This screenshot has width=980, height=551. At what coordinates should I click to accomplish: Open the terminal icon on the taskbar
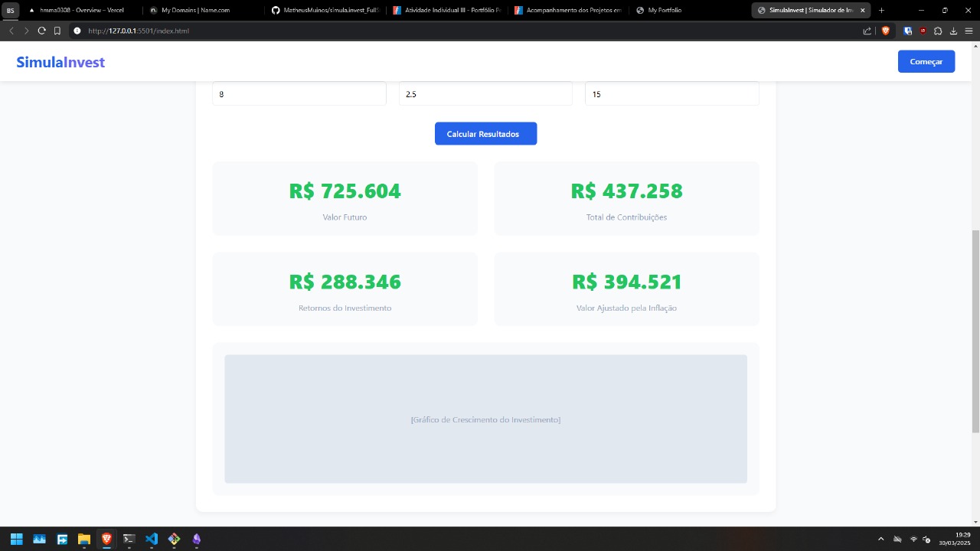click(x=129, y=539)
